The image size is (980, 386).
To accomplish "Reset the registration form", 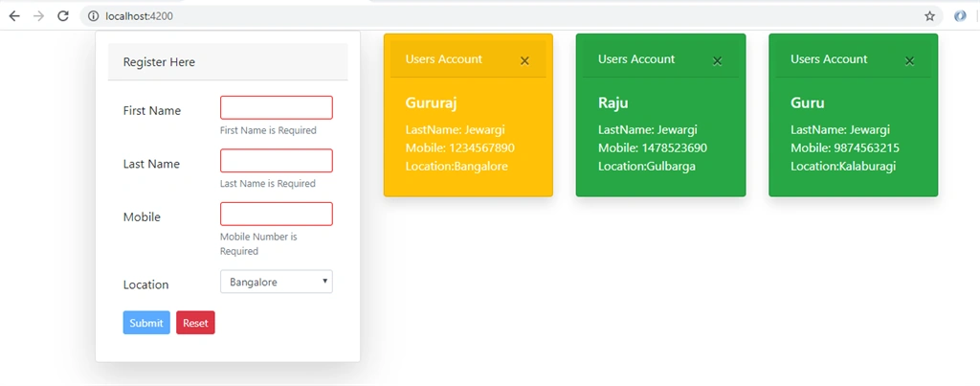I will [x=195, y=323].
